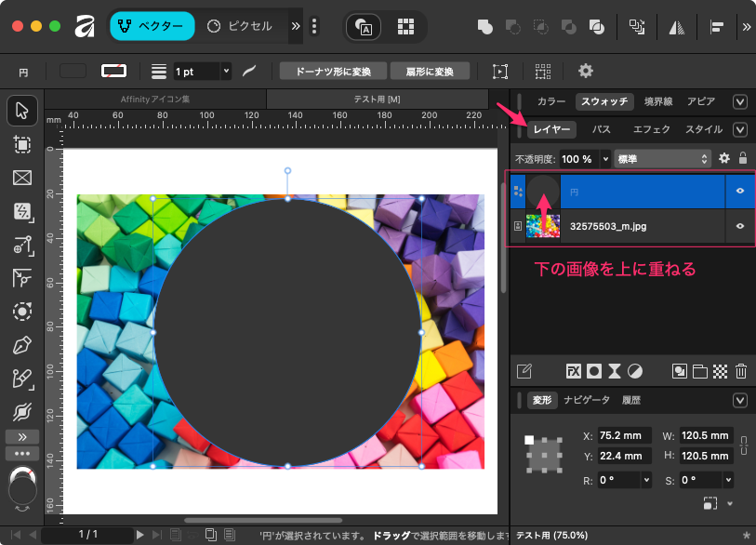Click the 扇形に変換 button

[429, 71]
